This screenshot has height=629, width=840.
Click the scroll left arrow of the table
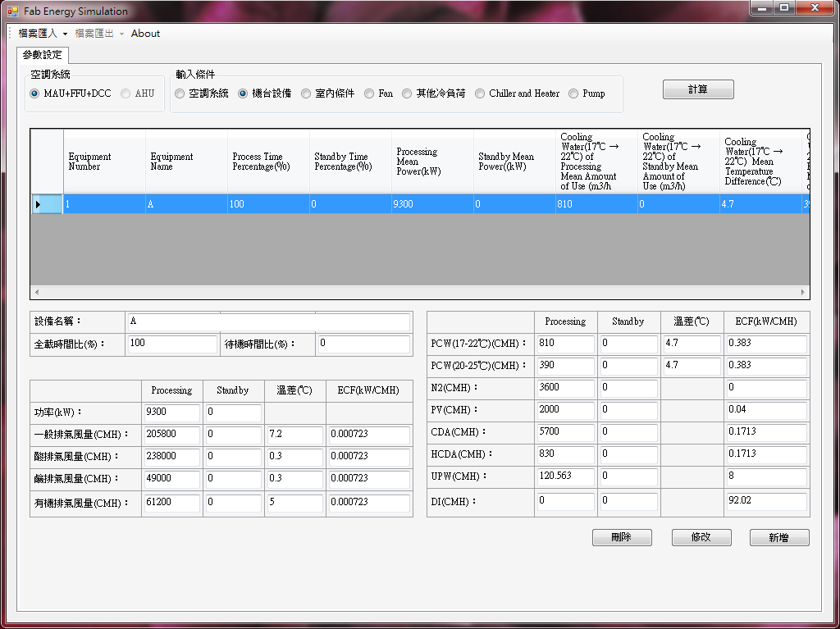point(36,292)
